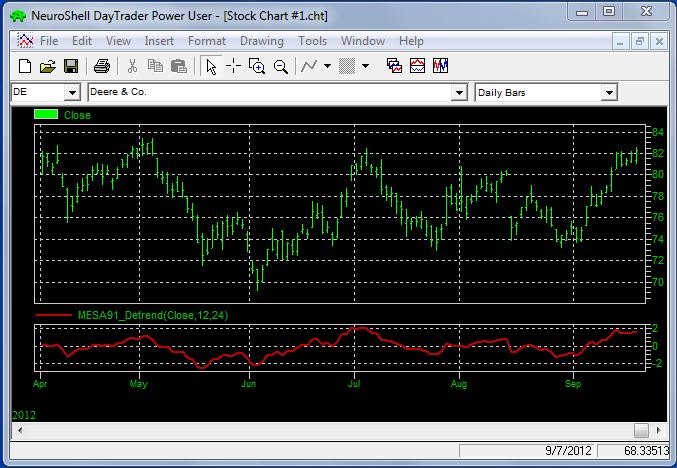Open fill pattern dropdown arrow

pos(365,66)
